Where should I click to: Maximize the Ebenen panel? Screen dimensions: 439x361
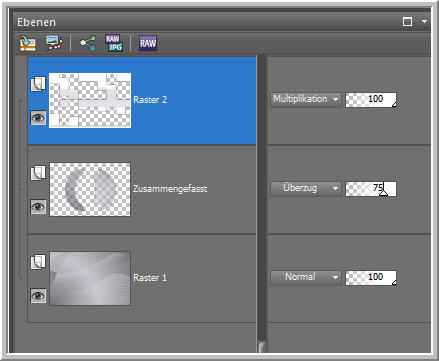tap(407, 22)
